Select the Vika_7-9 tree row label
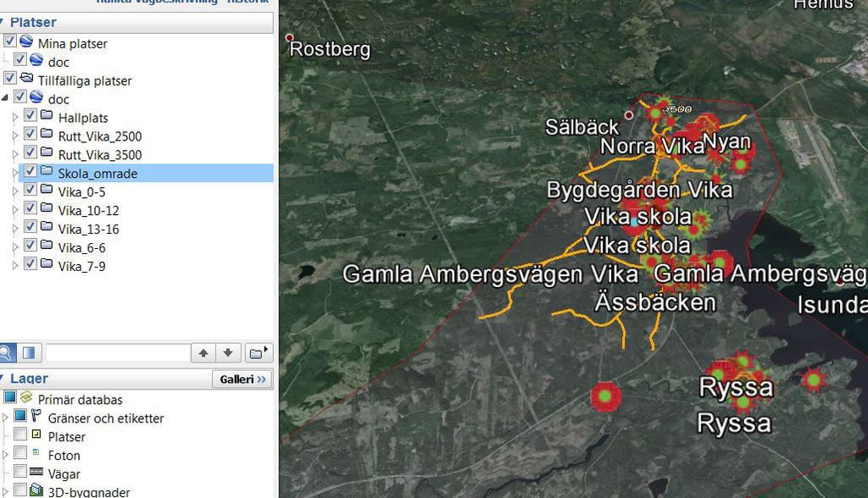868x498 pixels. coord(82,266)
